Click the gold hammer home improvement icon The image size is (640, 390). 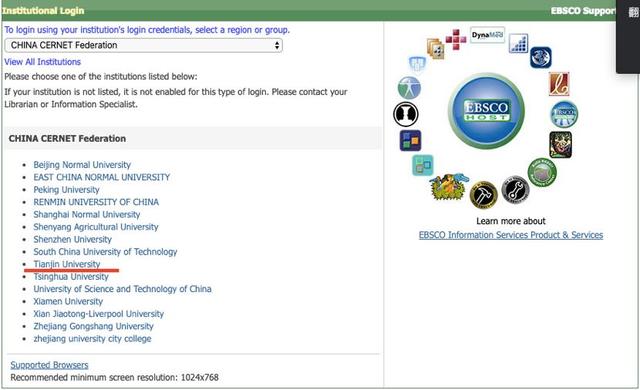(x=483, y=195)
